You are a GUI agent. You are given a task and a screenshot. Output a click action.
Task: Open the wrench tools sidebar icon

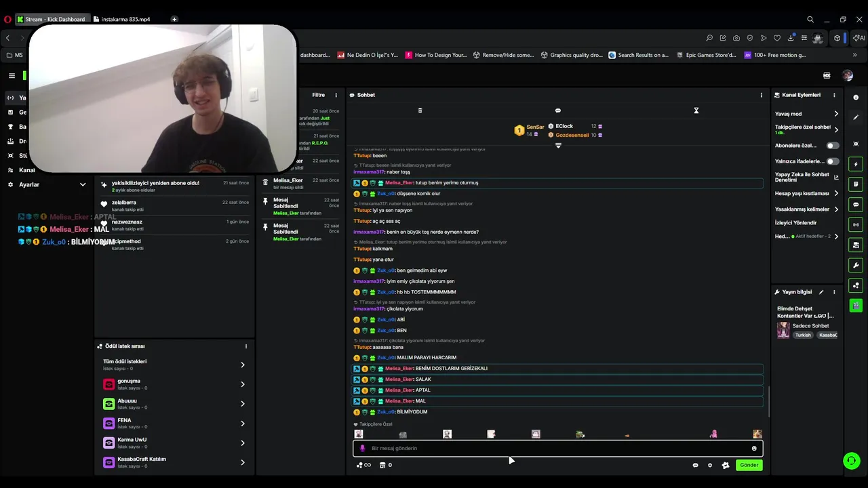(856, 265)
